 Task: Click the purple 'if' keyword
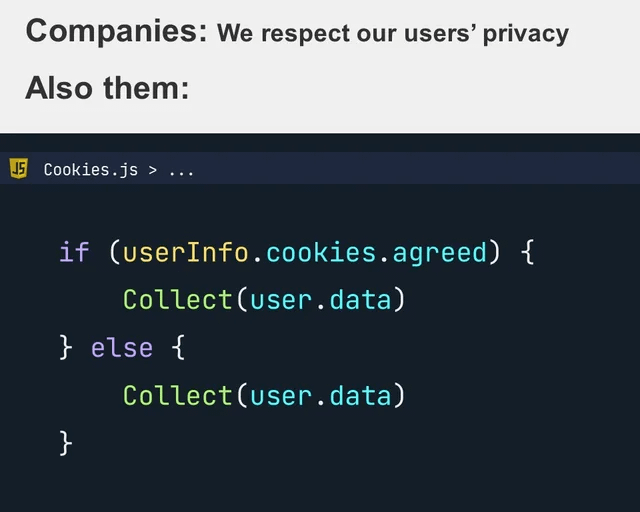pos(74,252)
